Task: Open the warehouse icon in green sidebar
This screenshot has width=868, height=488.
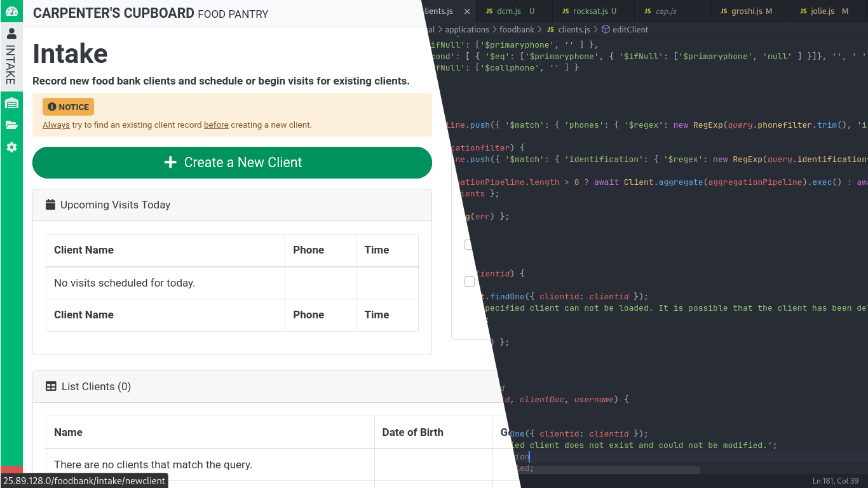Action: (x=11, y=103)
